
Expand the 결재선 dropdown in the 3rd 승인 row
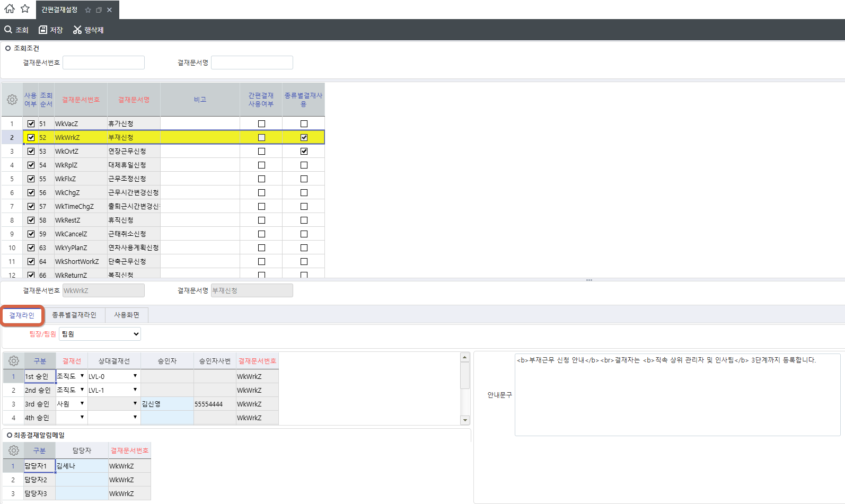pos(82,403)
